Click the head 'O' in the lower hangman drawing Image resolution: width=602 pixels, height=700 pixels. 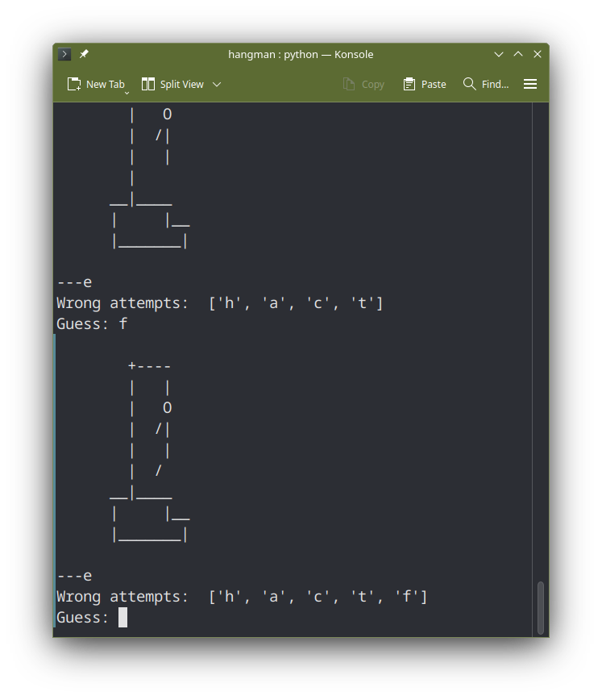tap(167, 408)
